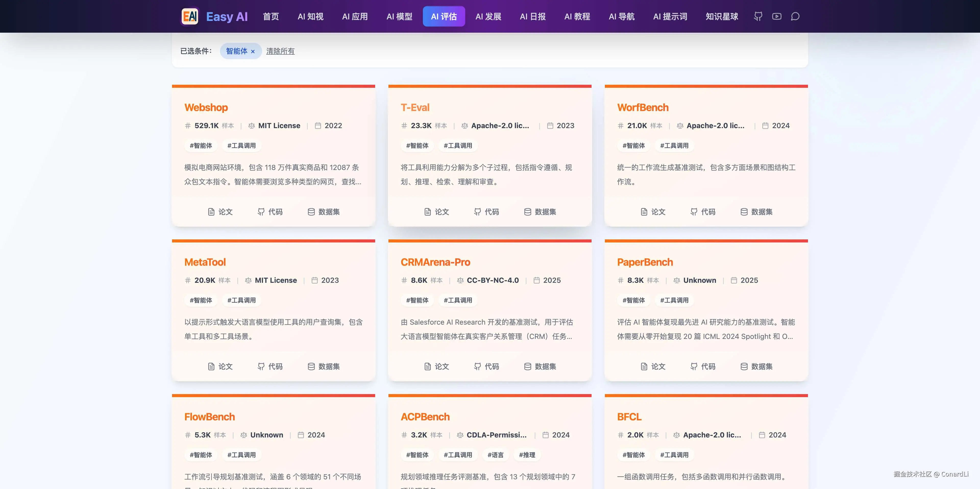Open Webshop 代码 GitHub link

pos(270,212)
